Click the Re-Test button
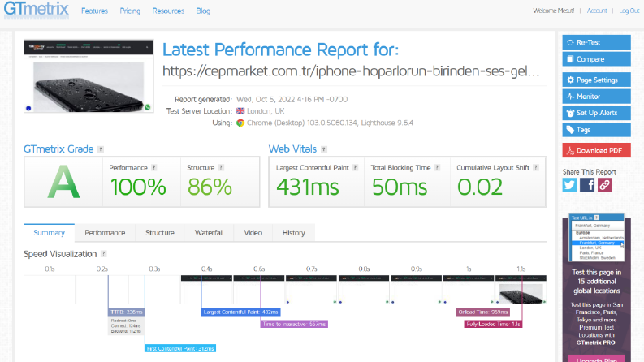 (x=596, y=42)
